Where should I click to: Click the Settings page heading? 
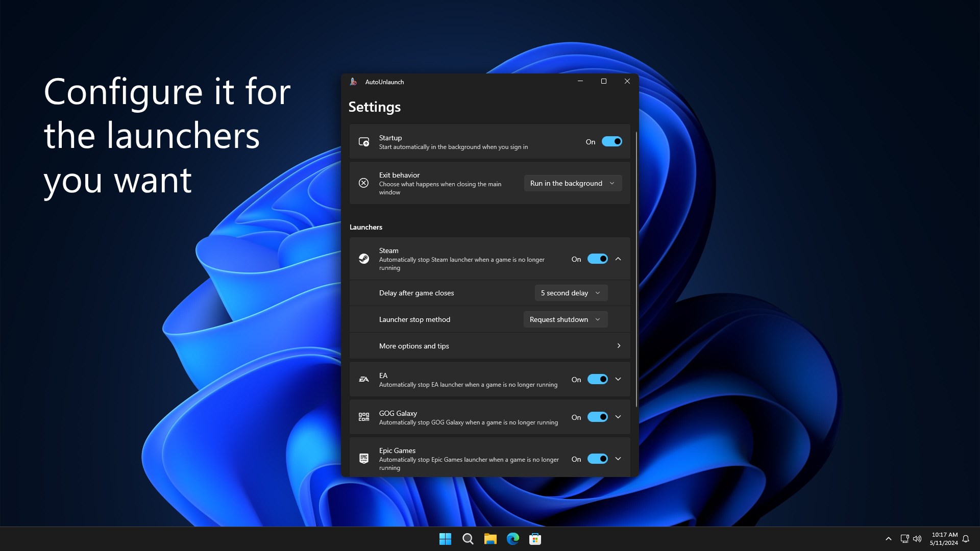[374, 107]
